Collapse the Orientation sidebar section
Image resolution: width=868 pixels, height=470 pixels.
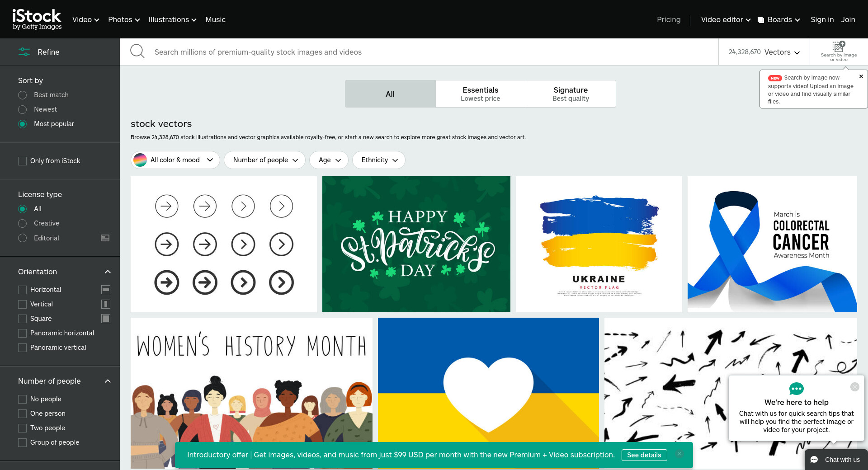108,272
